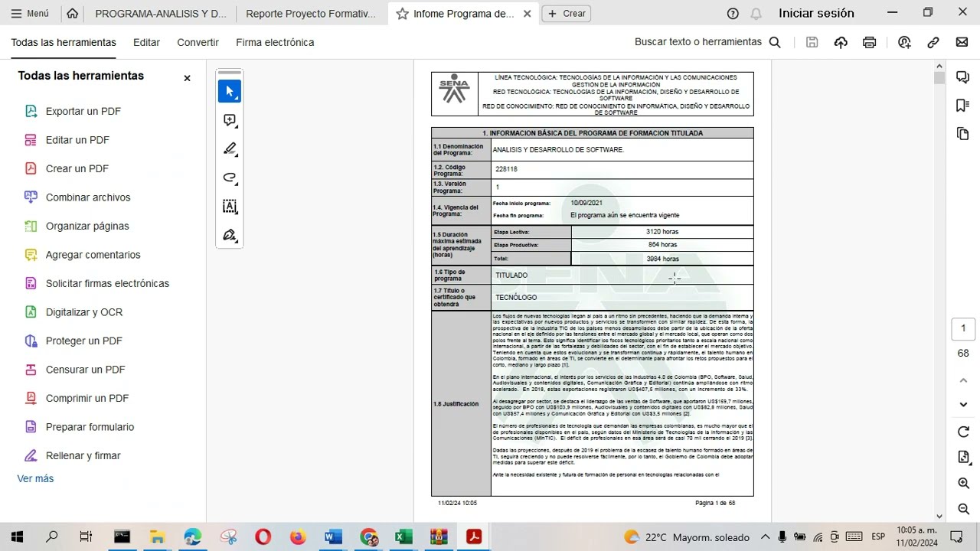Open comments panel on right rail
Viewport: 980px width, 551px height.
click(963, 77)
